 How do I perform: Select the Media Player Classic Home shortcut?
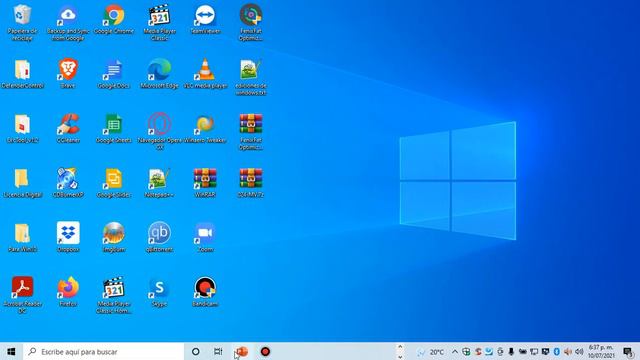[x=114, y=295]
